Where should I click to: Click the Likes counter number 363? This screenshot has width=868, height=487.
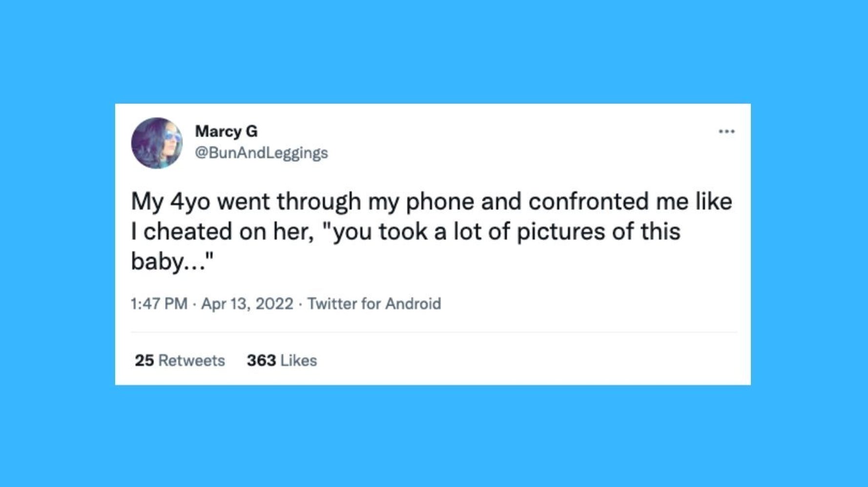pos(260,360)
